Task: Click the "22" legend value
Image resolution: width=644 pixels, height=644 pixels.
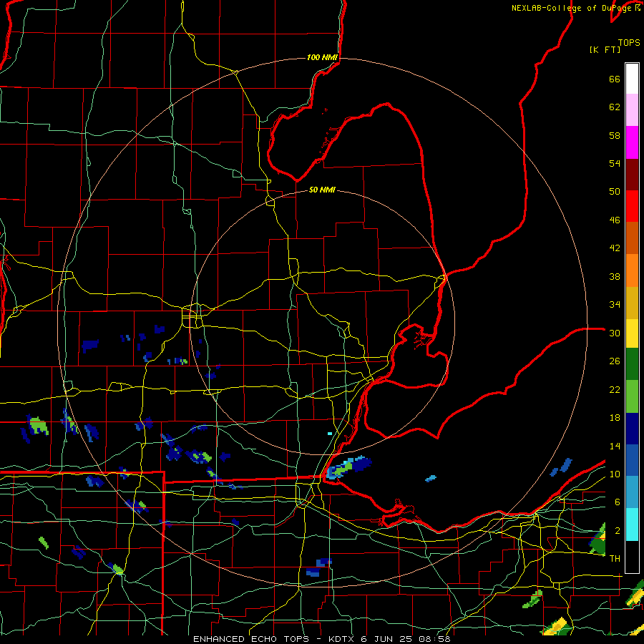Action: click(x=615, y=389)
